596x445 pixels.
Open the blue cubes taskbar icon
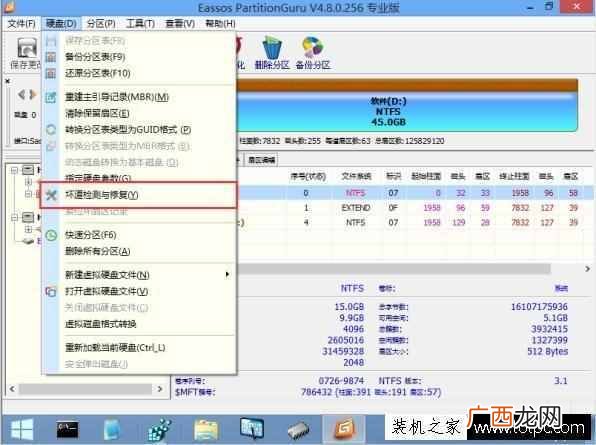tap(159, 430)
